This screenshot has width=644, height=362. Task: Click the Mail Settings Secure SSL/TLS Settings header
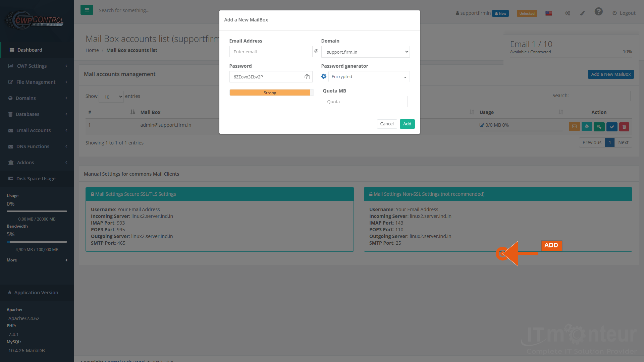coord(220,194)
